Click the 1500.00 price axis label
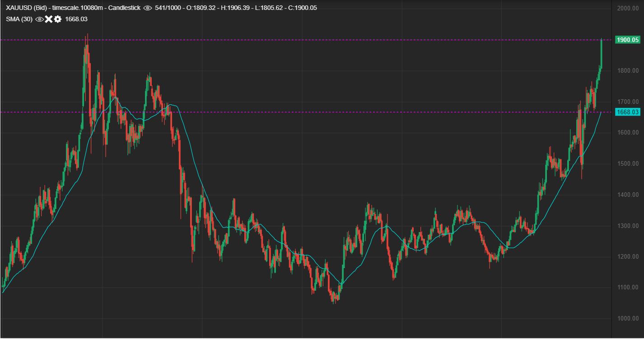Image resolution: width=644 pixels, height=339 pixels. pyautogui.click(x=628, y=163)
